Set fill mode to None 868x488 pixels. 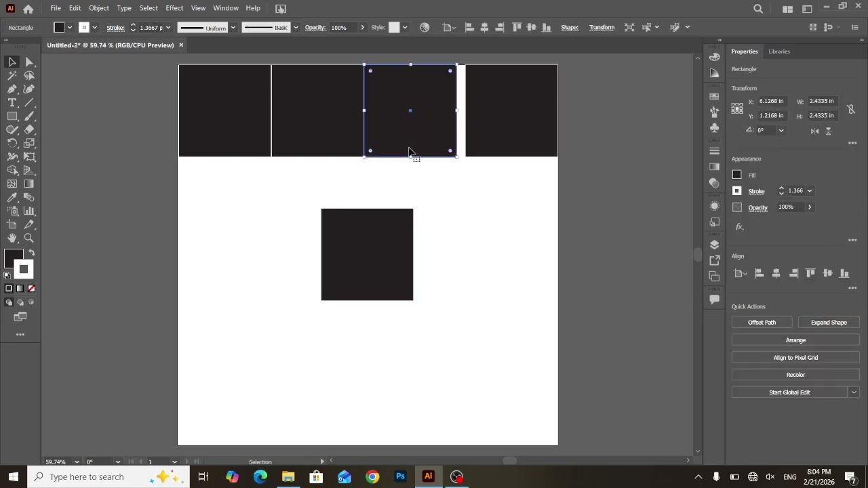click(x=31, y=289)
